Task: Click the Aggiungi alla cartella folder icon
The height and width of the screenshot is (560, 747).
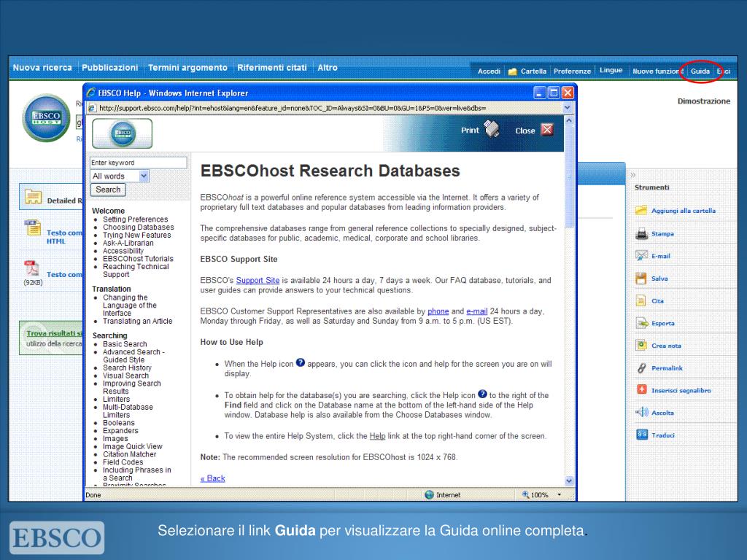Action: tap(641, 210)
